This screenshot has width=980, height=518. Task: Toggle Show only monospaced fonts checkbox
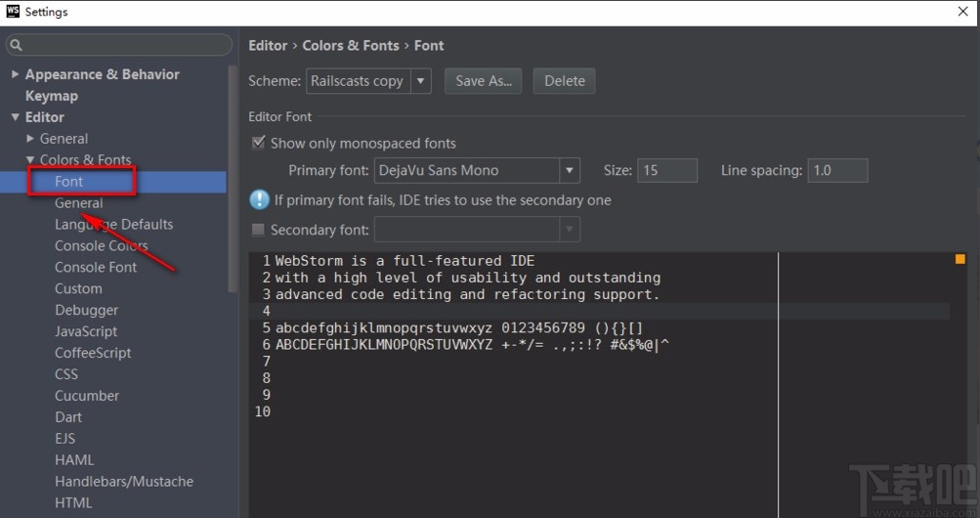(259, 143)
